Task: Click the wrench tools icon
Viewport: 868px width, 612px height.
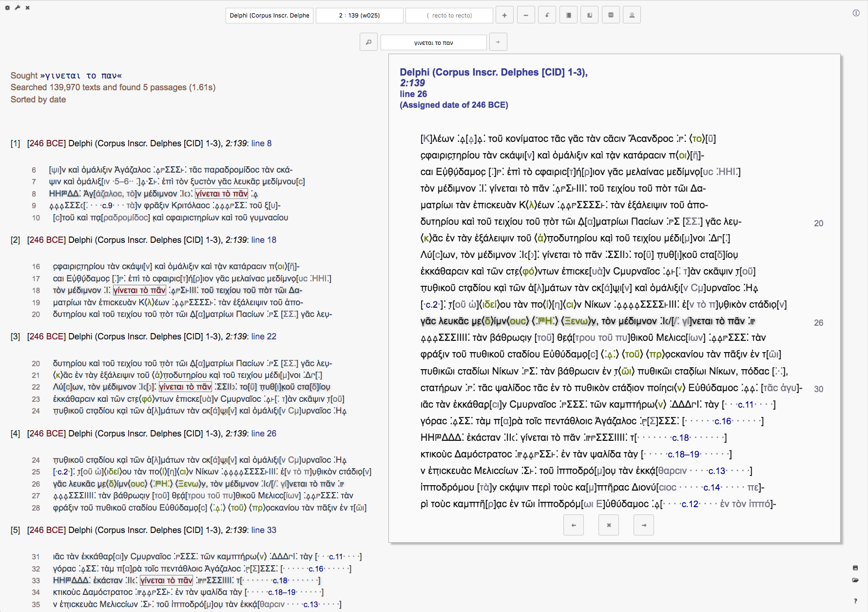Action: tap(18, 8)
